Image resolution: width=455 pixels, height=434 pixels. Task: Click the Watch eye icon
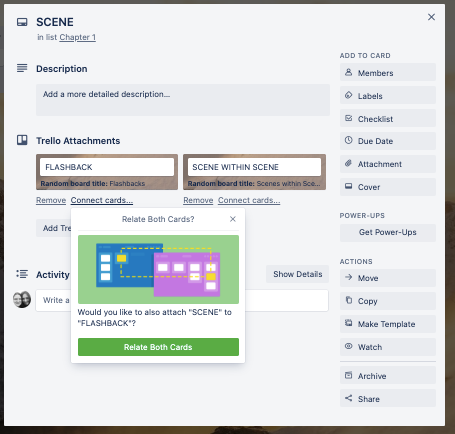click(x=348, y=346)
